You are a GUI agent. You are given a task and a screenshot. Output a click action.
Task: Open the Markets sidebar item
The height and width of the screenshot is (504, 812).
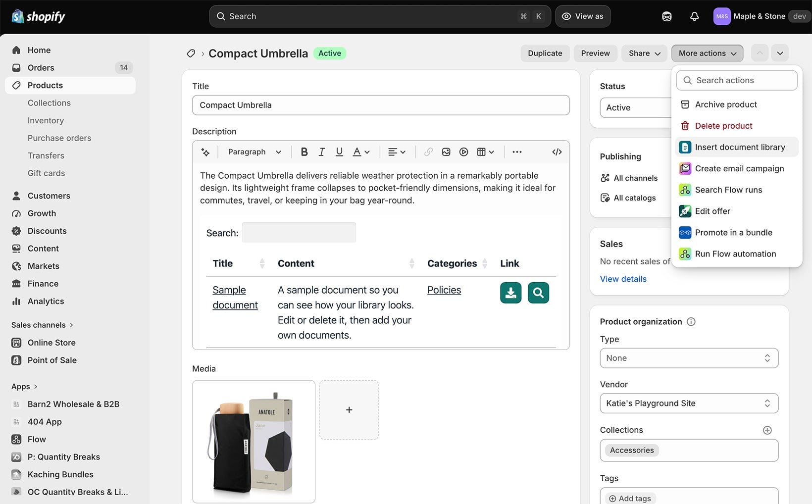pyautogui.click(x=70, y=266)
